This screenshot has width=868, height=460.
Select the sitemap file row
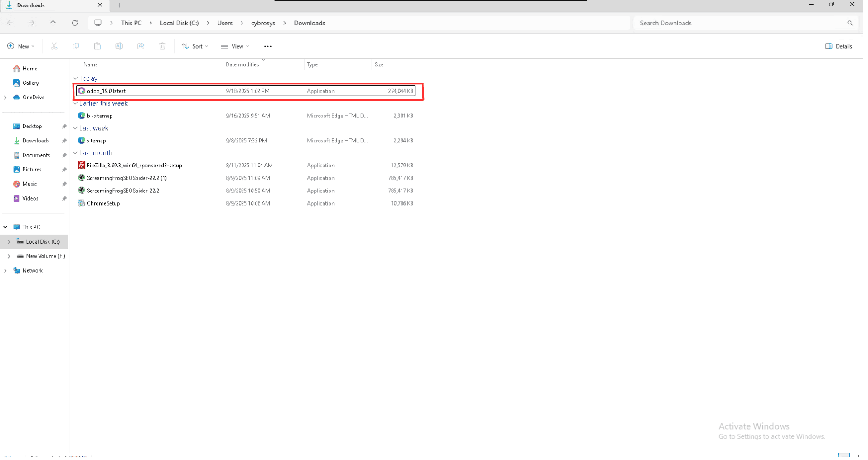[x=247, y=141]
